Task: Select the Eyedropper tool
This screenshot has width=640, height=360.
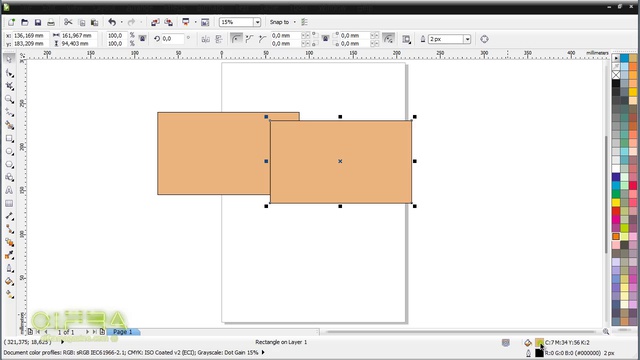Action: [9, 256]
